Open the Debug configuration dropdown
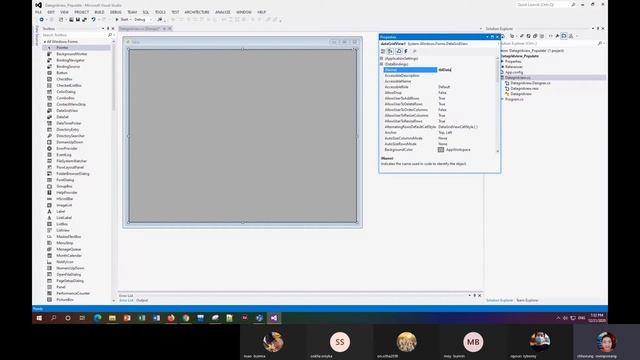640x360 pixels. [x=151, y=20]
